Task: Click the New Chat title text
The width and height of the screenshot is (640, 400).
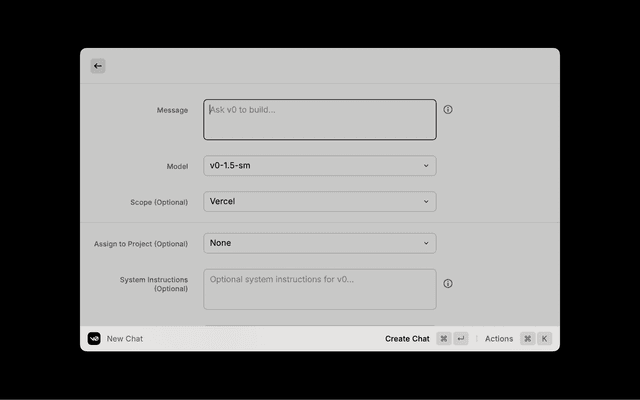Action: click(x=125, y=339)
